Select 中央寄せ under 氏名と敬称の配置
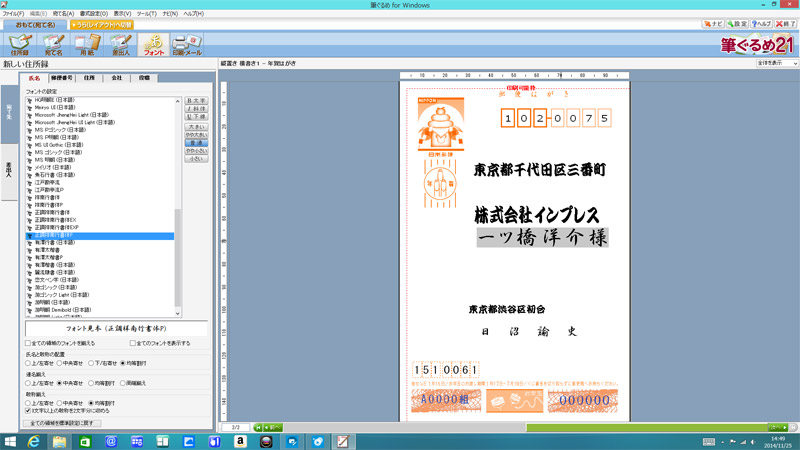Viewport: 800px width, 450px height. (x=61, y=363)
